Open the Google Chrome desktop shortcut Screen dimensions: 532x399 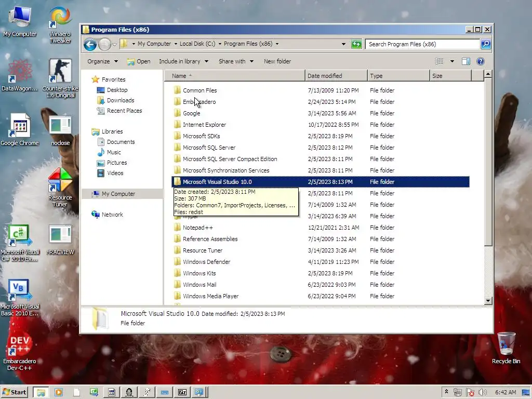[x=20, y=130]
